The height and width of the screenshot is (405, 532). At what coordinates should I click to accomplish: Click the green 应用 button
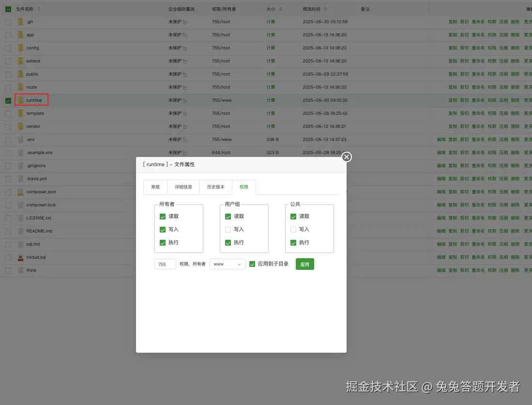click(304, 264)
